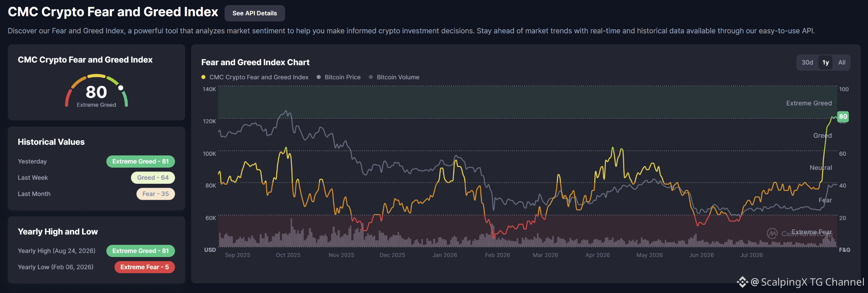The height and width of the screenshot is (293, 868).
Task: Click the Yearly High Extreme Greed - 81 badge
Action: [x=141, y=251]
